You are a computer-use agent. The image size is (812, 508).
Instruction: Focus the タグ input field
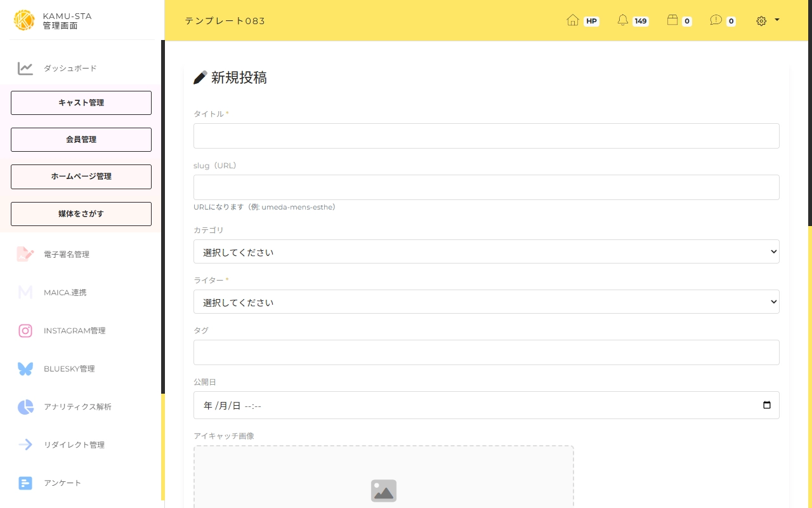point(487,352)
